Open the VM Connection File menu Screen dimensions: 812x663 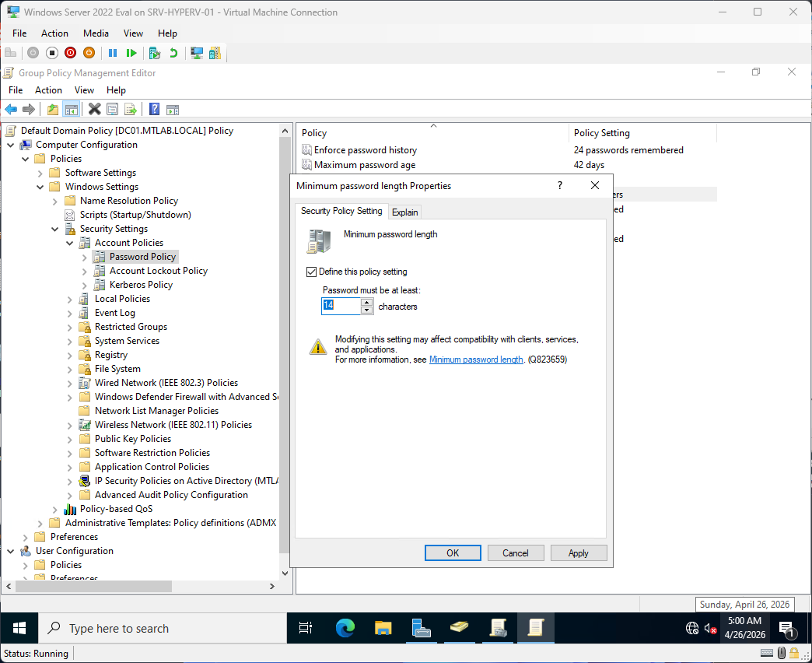tap(19, 33)
